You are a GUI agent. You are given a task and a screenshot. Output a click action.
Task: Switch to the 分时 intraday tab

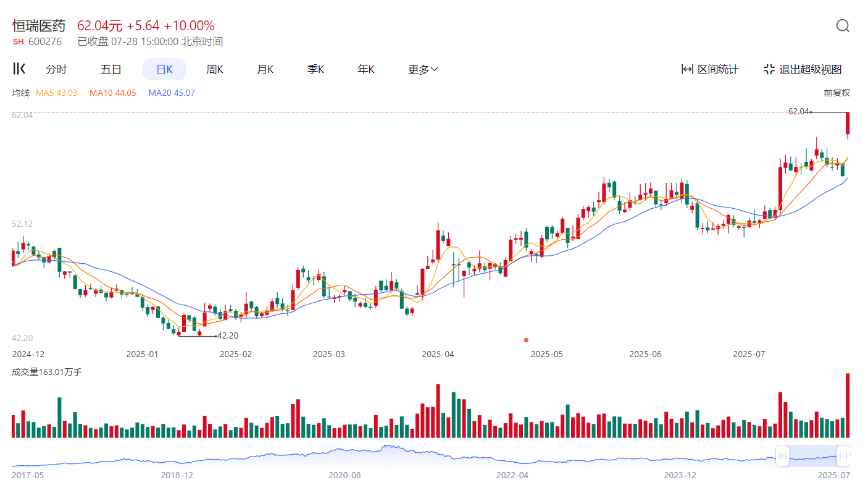(56, 69)
